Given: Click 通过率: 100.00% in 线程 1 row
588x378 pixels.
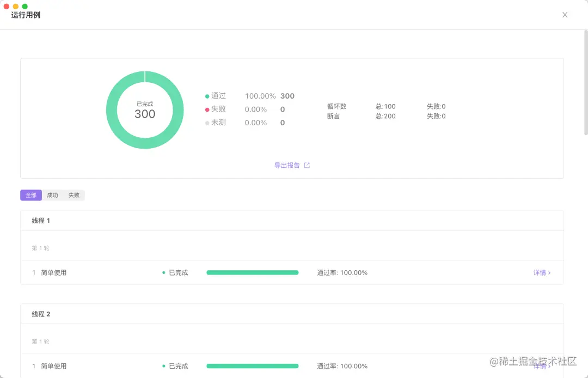Looking at the screenshot, I should tap(342, 273).
